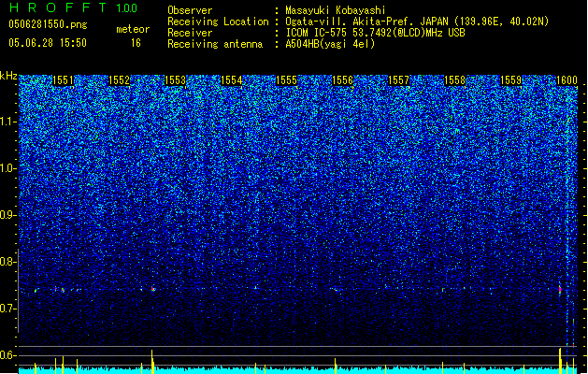Click the HROFFT 1.0.0 program title
Viewport: 588px width, 374px height.
click(x=73, y=7)
